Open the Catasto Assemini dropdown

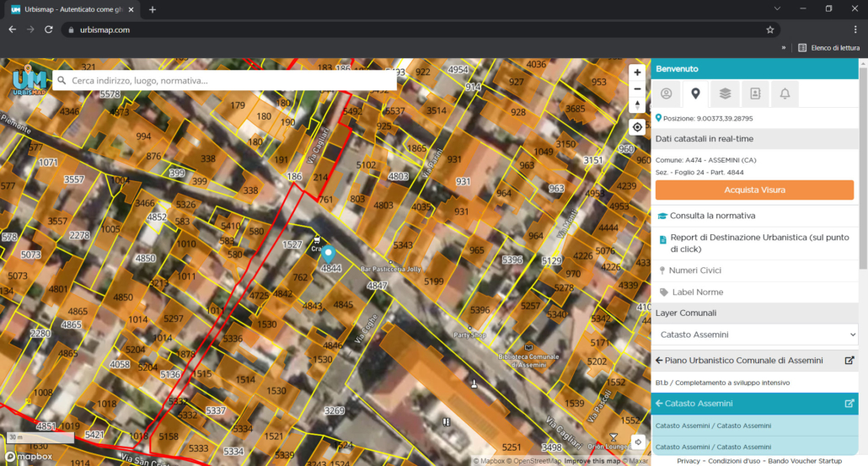point(754,335)
